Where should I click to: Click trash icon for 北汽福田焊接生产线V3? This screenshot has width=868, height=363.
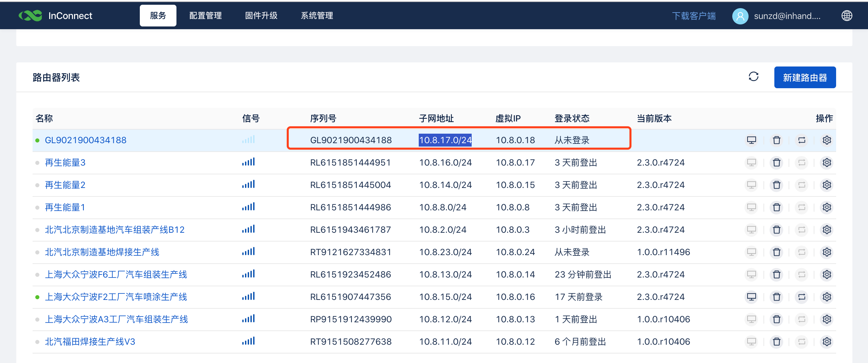[776, 342]
